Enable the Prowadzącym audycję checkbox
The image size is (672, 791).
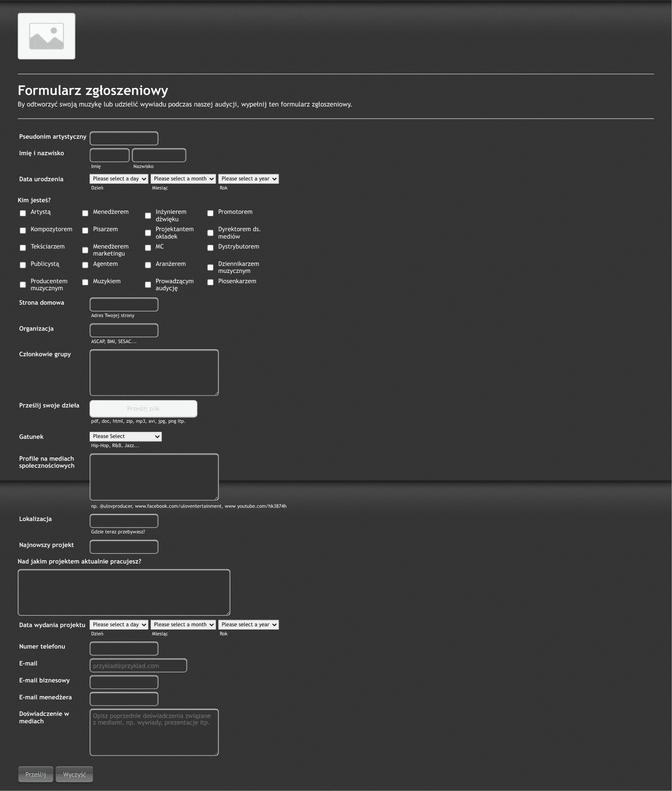pyautogui.click(x=148, y=285)
